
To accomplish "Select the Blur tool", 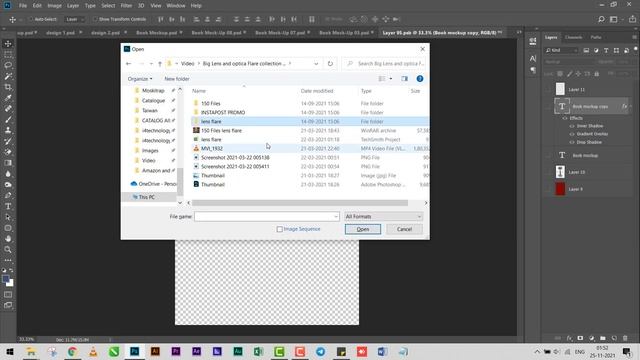I will coord(8,174).
